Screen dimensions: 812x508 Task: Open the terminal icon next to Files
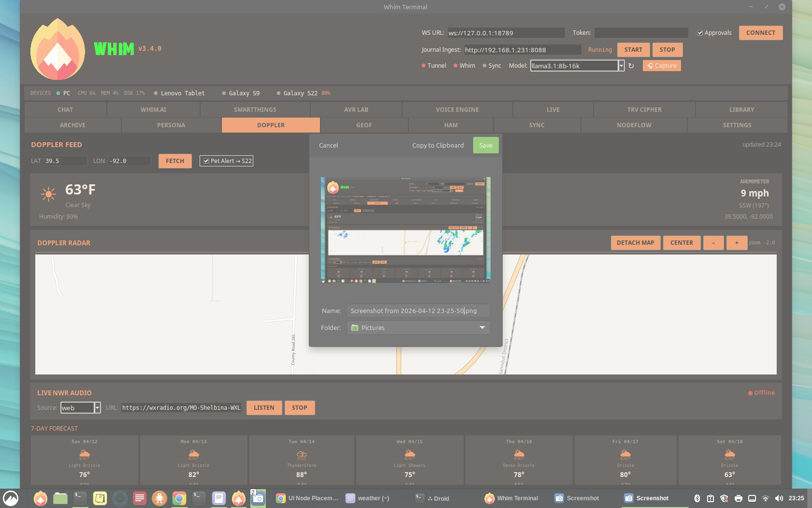tap(80, 498)
